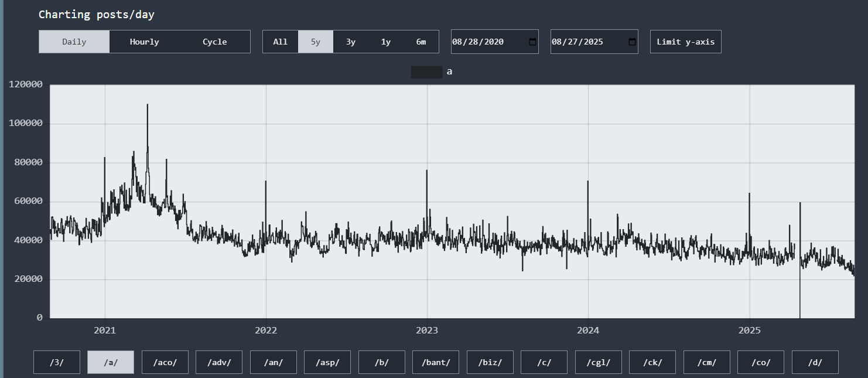Select the 5y time range
The height and width of the screenshot is (378, 868).
pos(316,42)
